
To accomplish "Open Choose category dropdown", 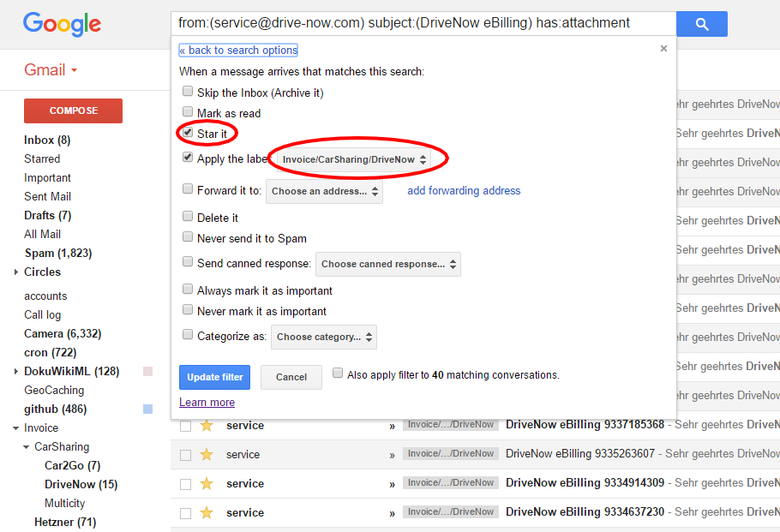I will pos(324,337).
